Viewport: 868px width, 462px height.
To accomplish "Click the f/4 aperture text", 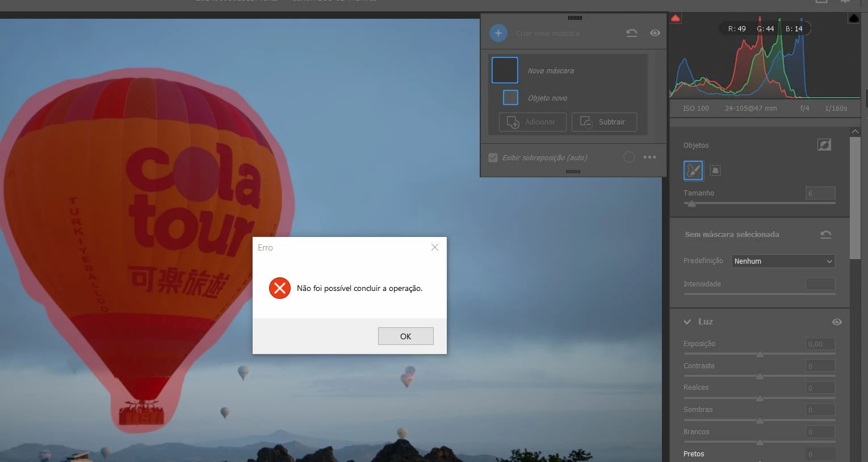I will 805,108.
